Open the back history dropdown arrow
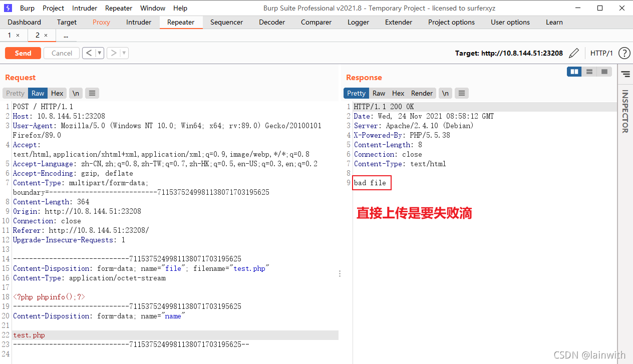The height and width of the screenshot is (364, 633). point(100,53)
